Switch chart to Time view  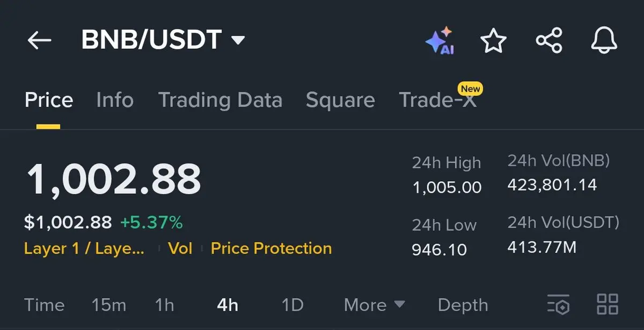pos(45,305)
